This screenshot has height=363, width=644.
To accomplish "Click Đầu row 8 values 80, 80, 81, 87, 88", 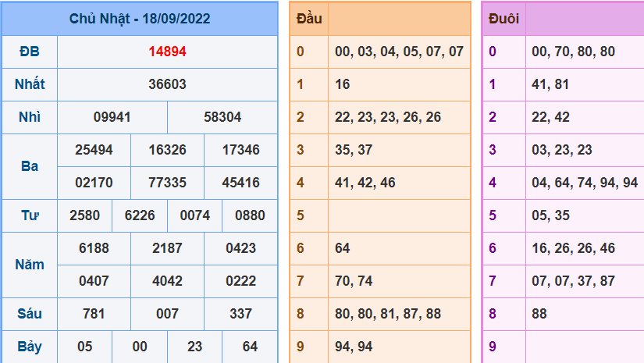I will [388, 314].
